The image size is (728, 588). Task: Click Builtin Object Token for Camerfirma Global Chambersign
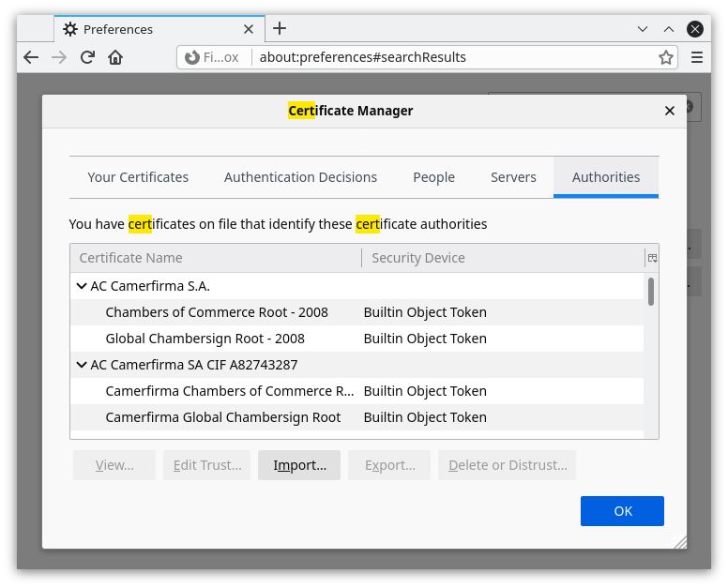(425, 417)
